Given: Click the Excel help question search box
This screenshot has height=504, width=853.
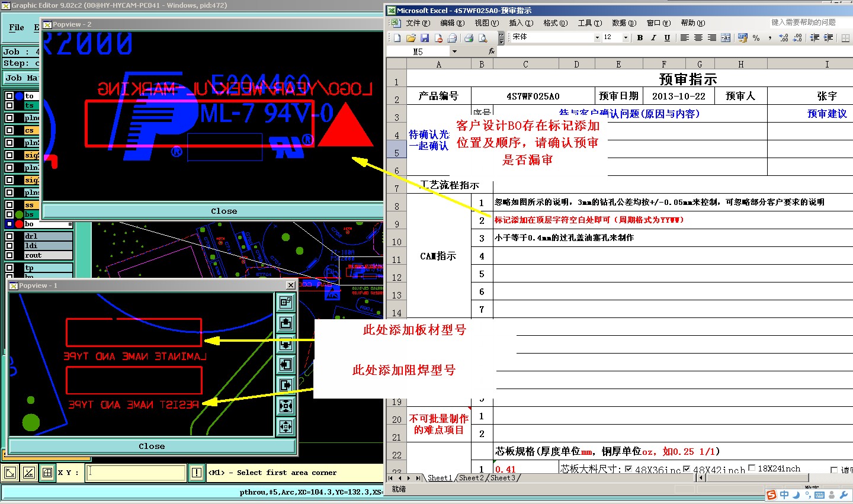Looking at the screenshot, I should click(811, 23).
